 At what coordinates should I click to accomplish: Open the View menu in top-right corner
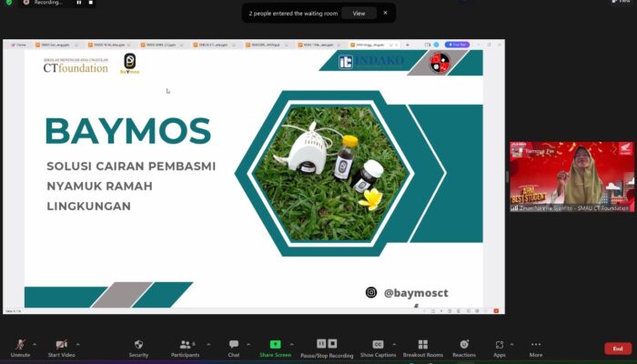pos(622,2)
